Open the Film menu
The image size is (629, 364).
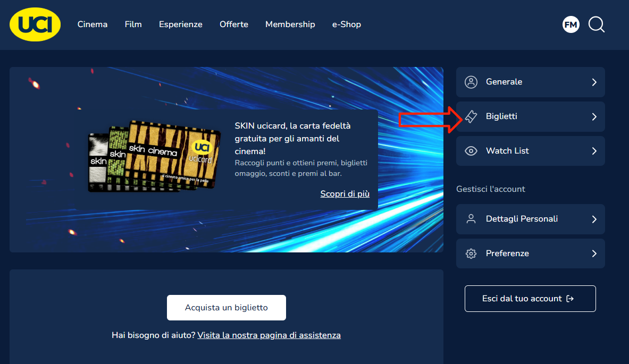(133, 24)
